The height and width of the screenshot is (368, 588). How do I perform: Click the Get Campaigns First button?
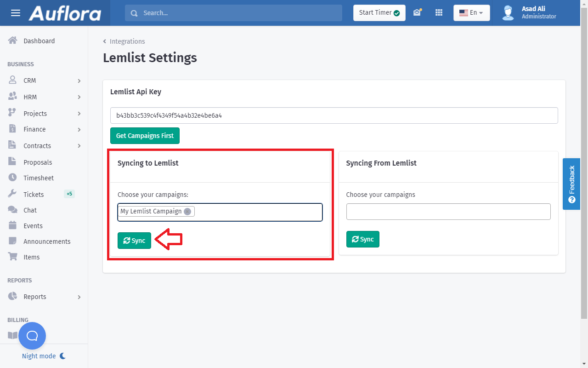click(x=145, y=136)
